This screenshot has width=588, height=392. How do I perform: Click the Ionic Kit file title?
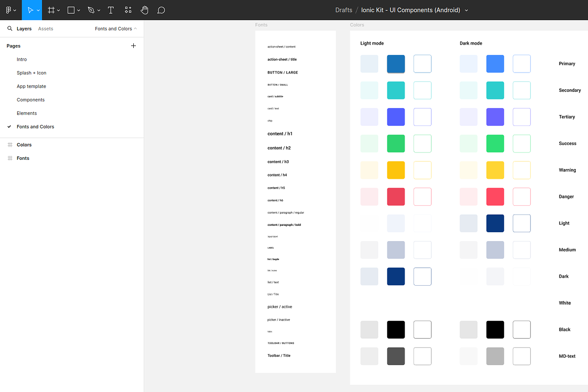[x=411, y=10]
